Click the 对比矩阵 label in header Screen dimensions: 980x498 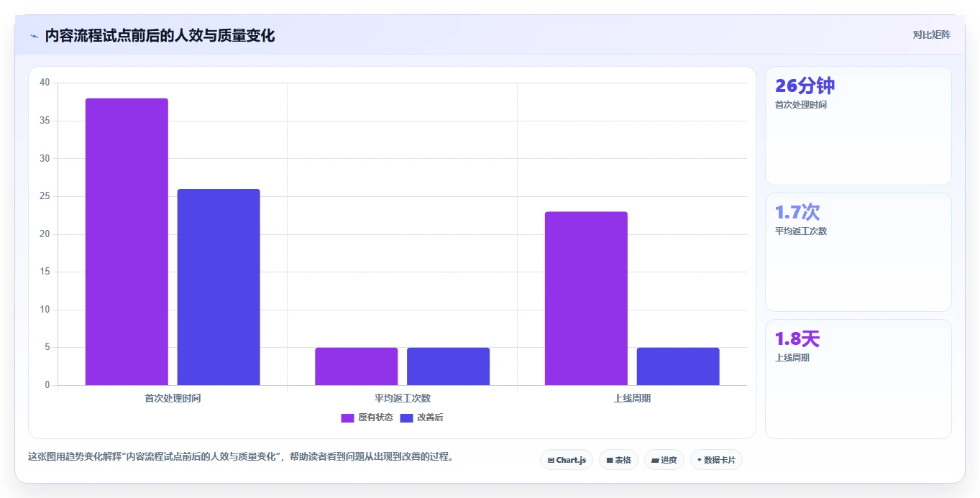pos(931,34)
